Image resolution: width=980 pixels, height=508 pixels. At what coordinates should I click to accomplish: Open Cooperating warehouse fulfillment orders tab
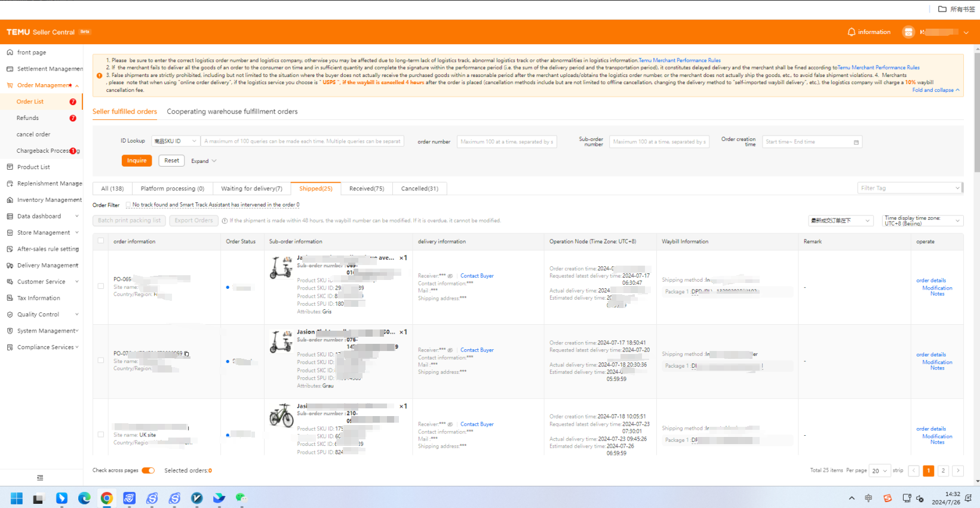click(x=232, y=112)
